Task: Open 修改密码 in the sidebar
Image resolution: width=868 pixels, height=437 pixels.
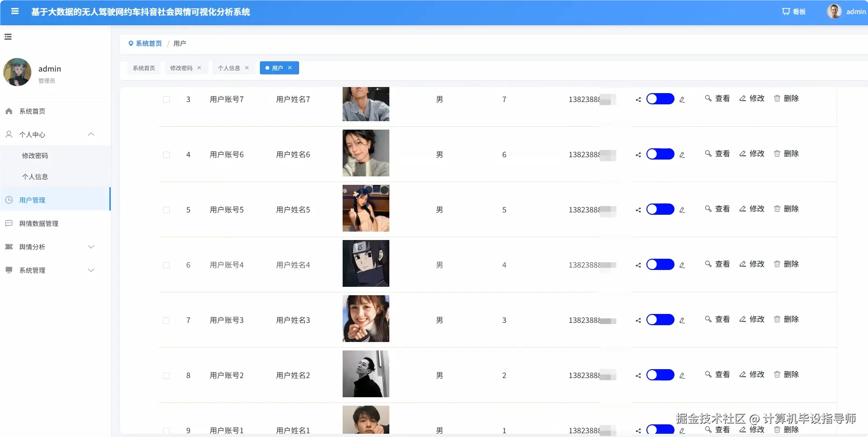Action: coord(55,156)
